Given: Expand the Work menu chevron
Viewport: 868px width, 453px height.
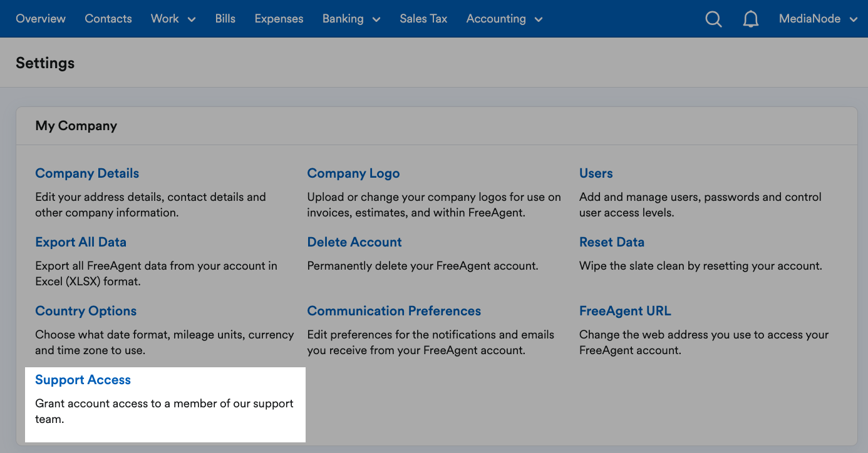Looking at the screenshot, I should click(x=192, y=19).
